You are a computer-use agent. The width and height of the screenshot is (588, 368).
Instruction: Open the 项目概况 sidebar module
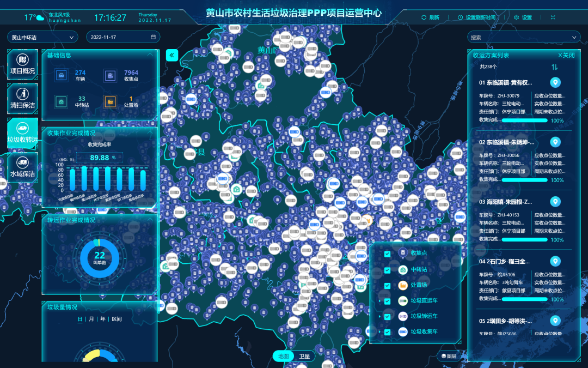coord(22,64)
